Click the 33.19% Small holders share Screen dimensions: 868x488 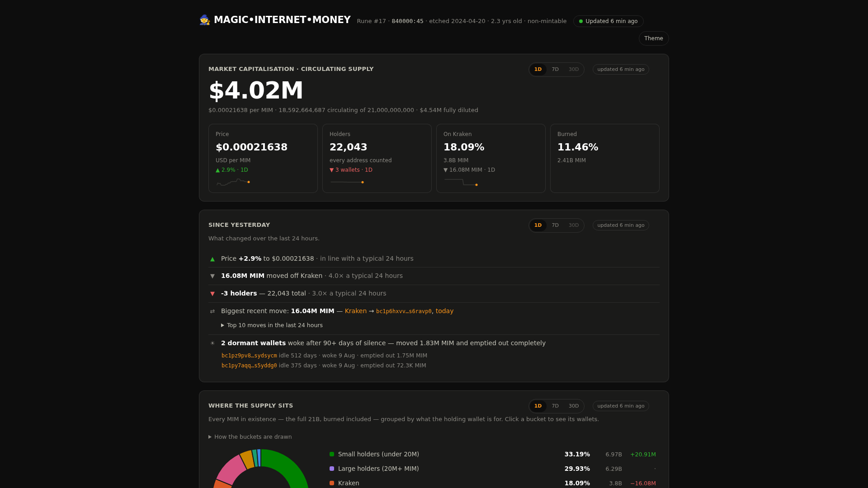(x=577, y=454)
